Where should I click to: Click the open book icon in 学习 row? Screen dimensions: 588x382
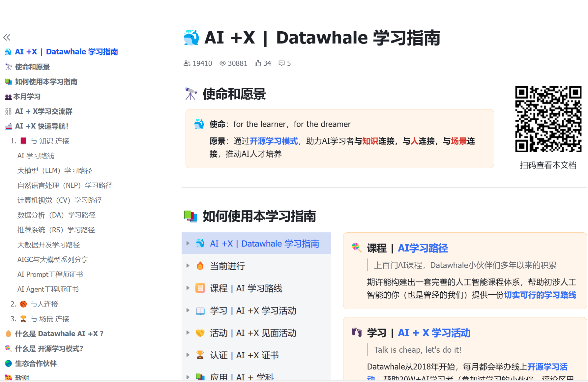click(200, 310)
